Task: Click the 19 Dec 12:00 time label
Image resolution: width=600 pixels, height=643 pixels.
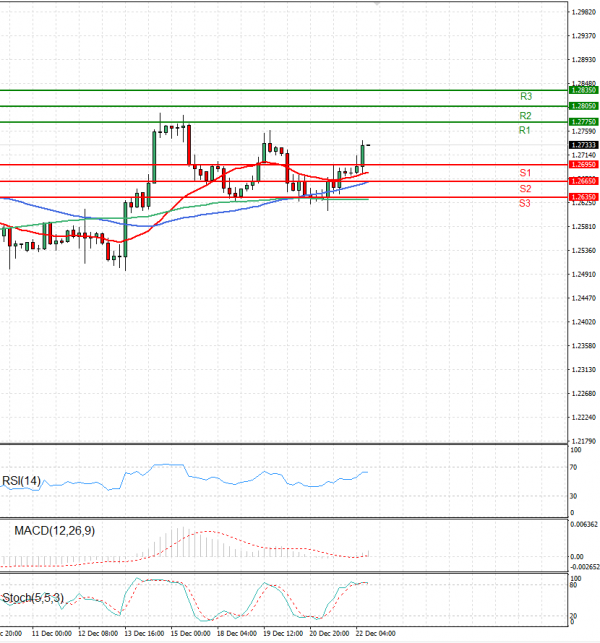Action: [283, 633]
